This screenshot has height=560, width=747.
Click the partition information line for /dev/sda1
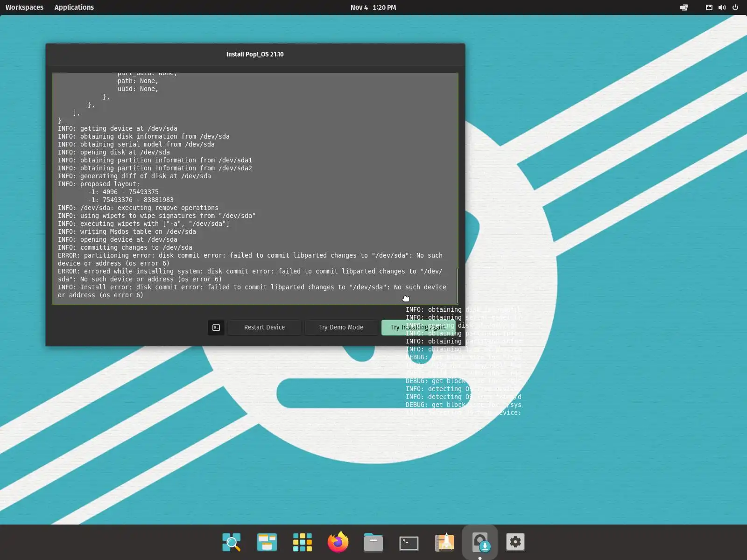(155, 160)
